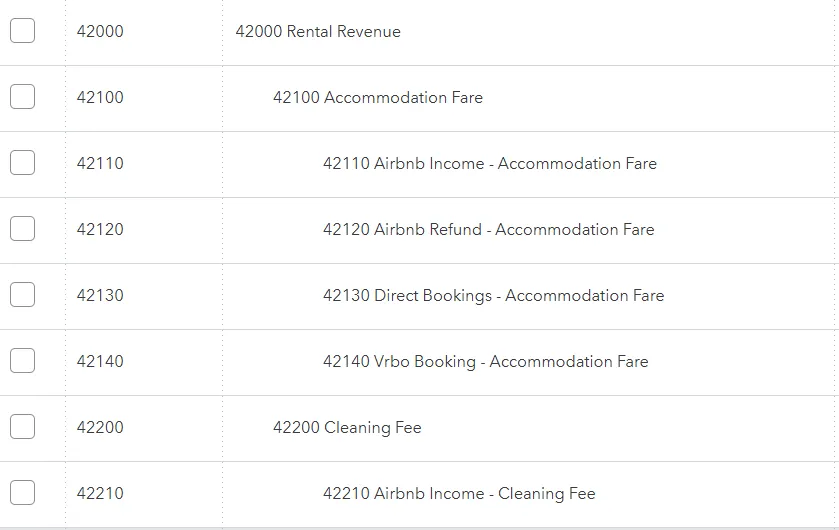Click the 42200 number column cell

100,428
